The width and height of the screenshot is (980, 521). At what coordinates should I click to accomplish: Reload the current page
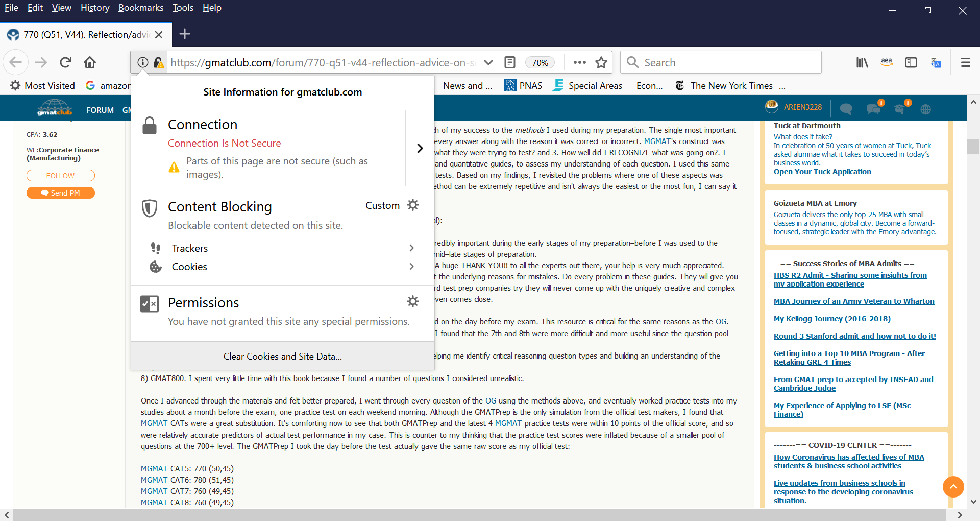click(x=65, y=62)
